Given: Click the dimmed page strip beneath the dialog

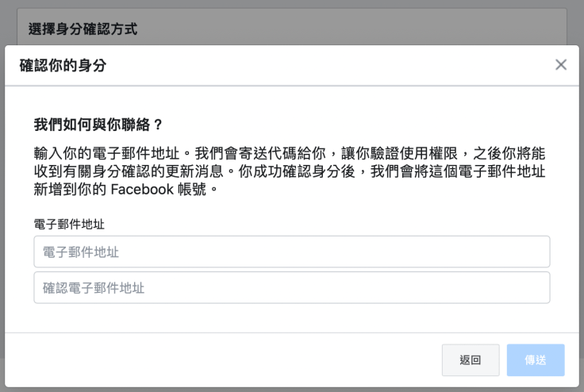Looking at the screenshot, I should tap(291, 389).
